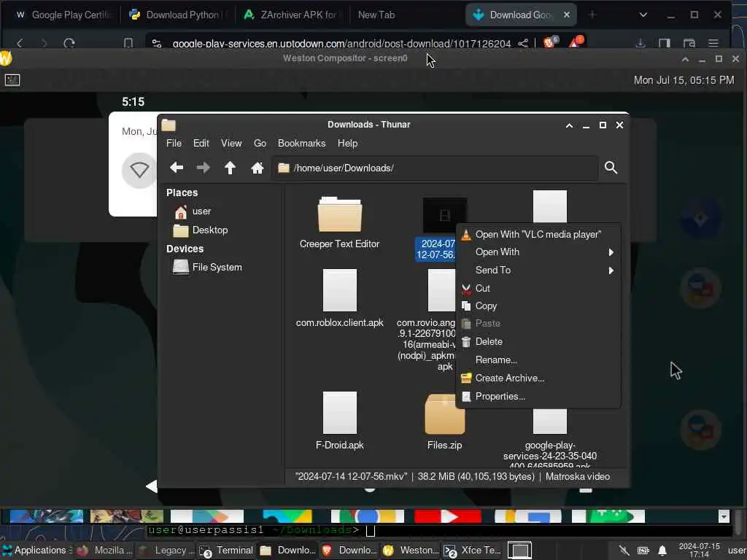The height and width of the screenshot is (560, 747).
Task: Select F-Droid.apk file
Action: (x=340, y=421)
